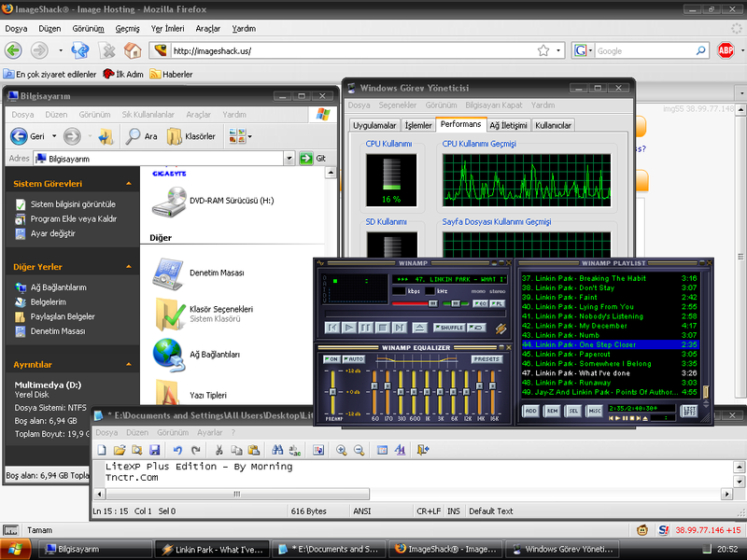Viewport: 747px width, 560px height.
Task: Click the Firefox back arrow button
Action: (13, 50)
